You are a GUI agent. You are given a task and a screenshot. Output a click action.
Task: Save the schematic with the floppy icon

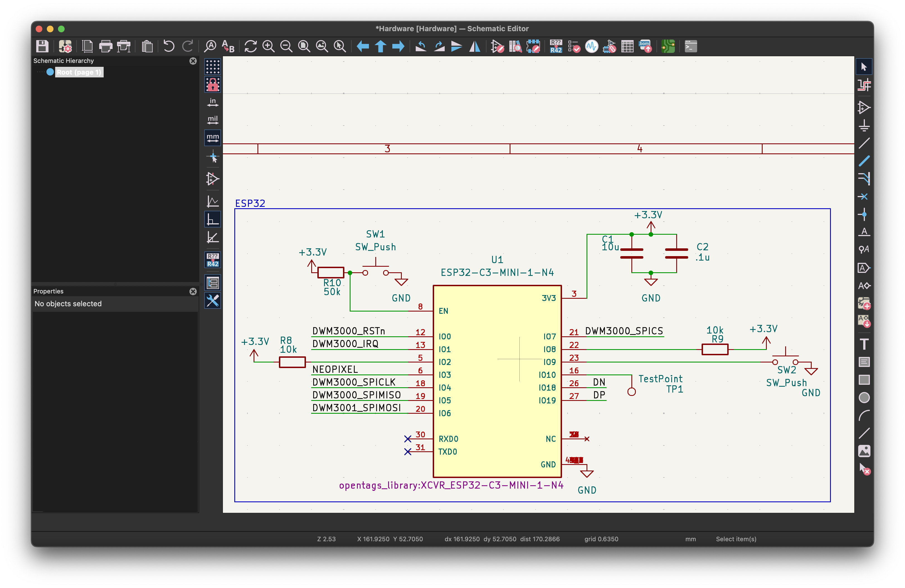(42, 46)
